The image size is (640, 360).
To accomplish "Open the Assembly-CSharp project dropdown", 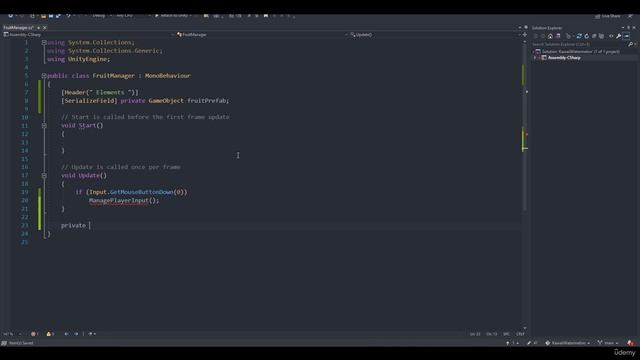I will coord(87,35).
